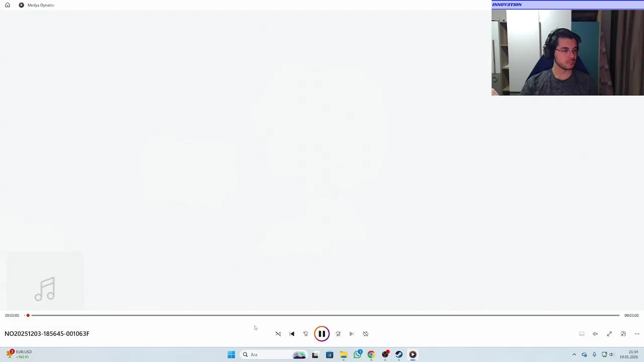This screenshot has height=362, width=644.
Task: Open Google Chrome from the taskbar
Action: pos(371,354)
